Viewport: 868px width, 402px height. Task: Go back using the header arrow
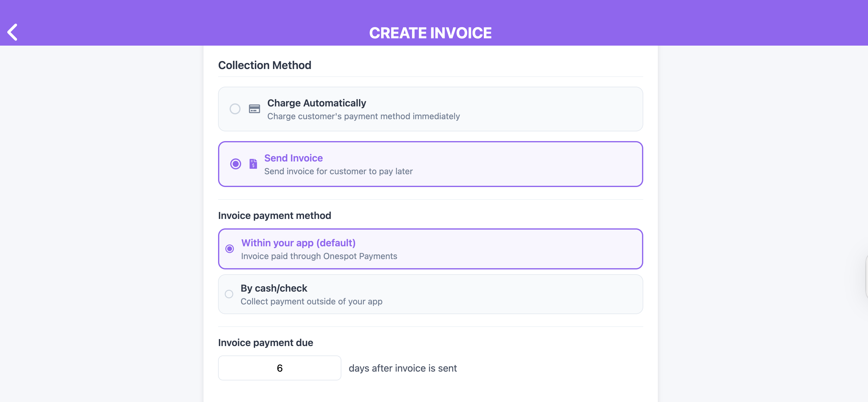coord(12,32)
